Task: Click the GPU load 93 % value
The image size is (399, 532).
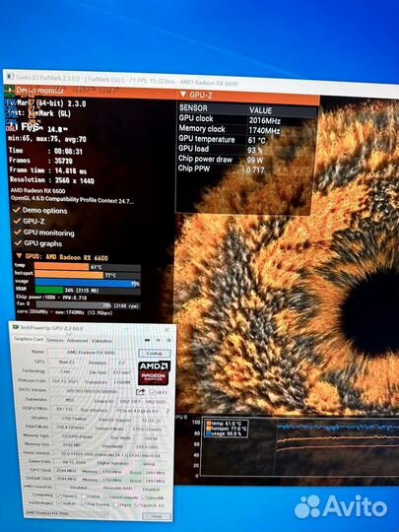Action: tap(255, 150)
